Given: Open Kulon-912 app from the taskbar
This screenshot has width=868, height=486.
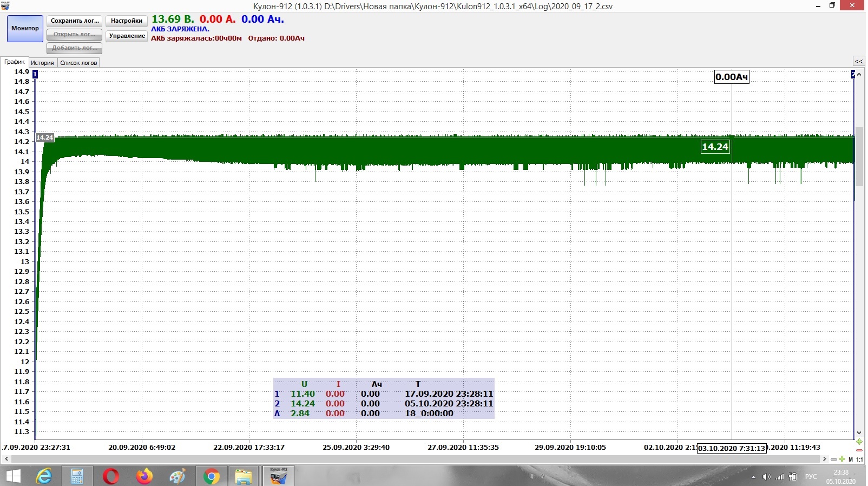Looking at the screenshot, I should (278, 476).
